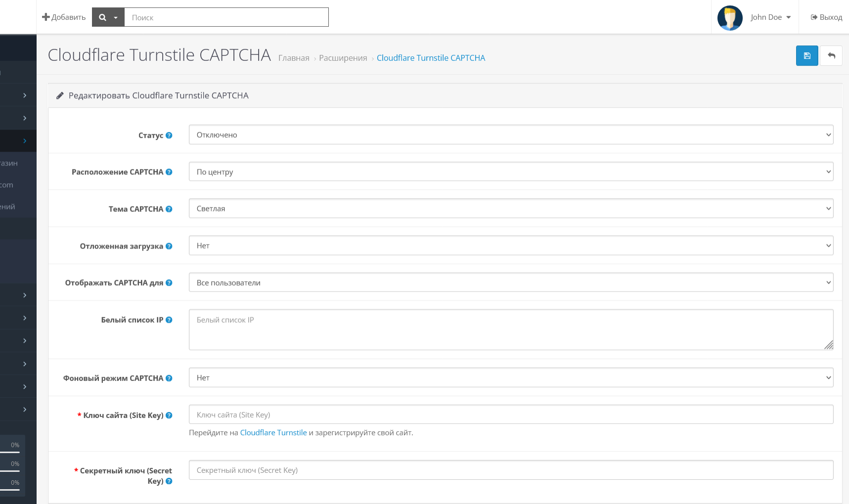Viewport: 849px width, 504px height.
Task: Follow the Cloudflare Turnstile registration link
Action: (273, 432)
